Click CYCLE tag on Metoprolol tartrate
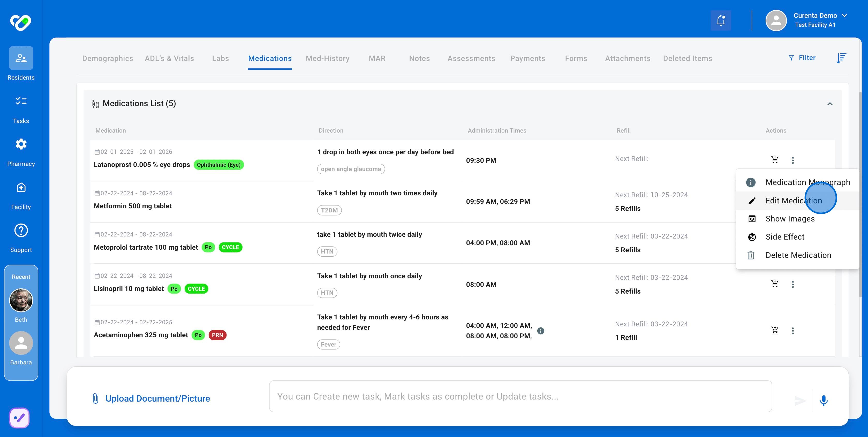 click(x=230, y=247)
